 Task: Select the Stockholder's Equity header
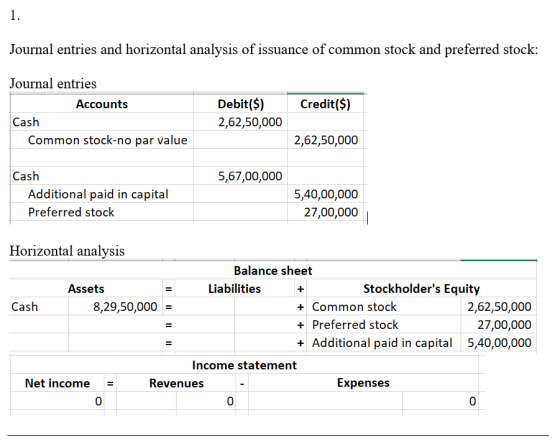tap(421, 289)
